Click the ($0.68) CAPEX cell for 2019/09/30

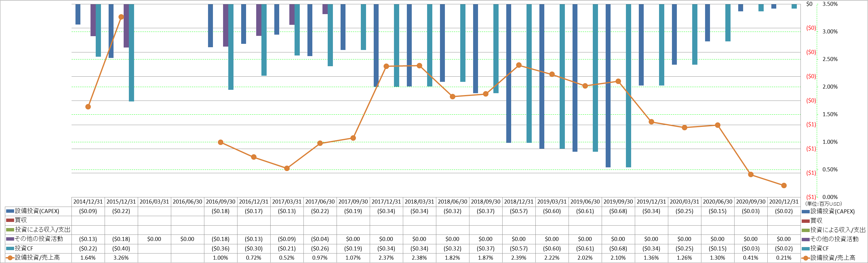618,211
